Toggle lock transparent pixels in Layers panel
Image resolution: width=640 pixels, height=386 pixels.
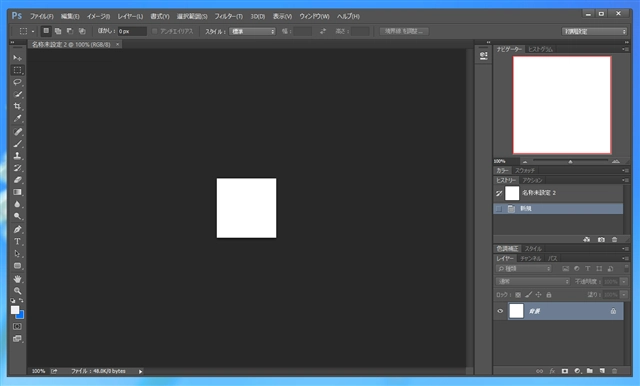[518, 295]
